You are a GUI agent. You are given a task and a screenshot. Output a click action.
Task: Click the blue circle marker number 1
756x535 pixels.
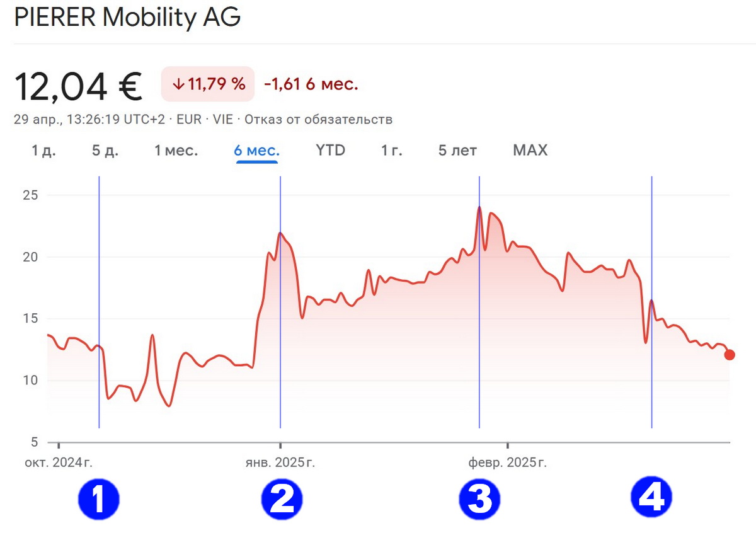[x=98, y=500]
